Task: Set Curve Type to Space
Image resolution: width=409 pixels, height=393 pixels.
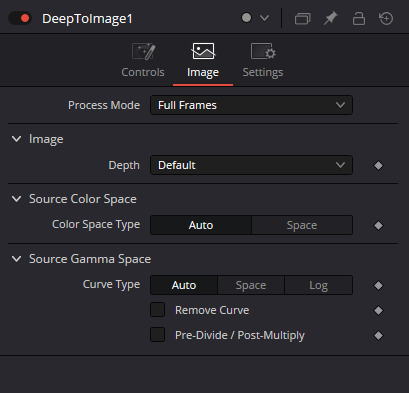Action: click(x=251, y=285)
